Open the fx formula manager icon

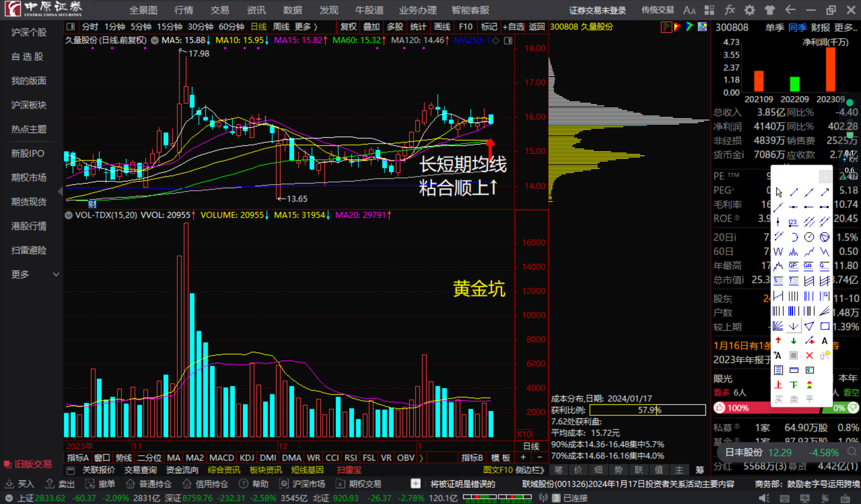coord(730,10)
